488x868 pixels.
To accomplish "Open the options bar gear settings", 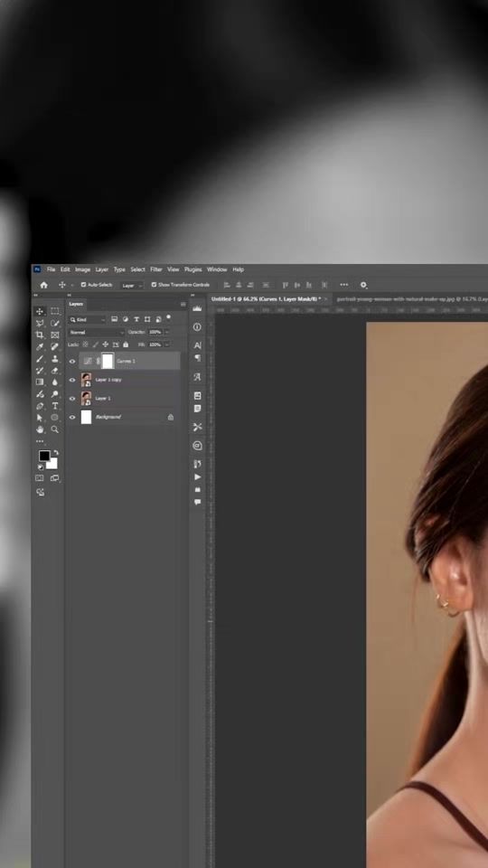I will coord(363,285).
